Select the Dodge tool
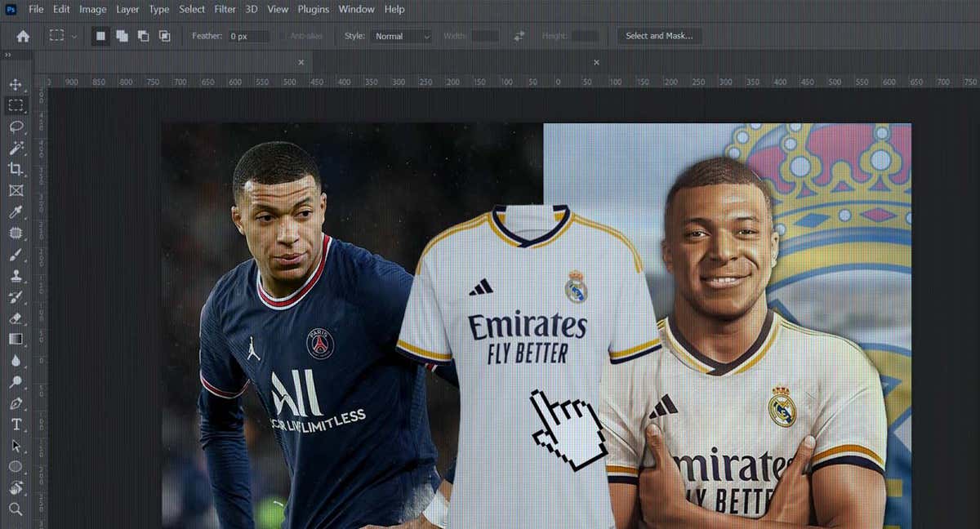980x529 pixels. (x=16, y=381)
